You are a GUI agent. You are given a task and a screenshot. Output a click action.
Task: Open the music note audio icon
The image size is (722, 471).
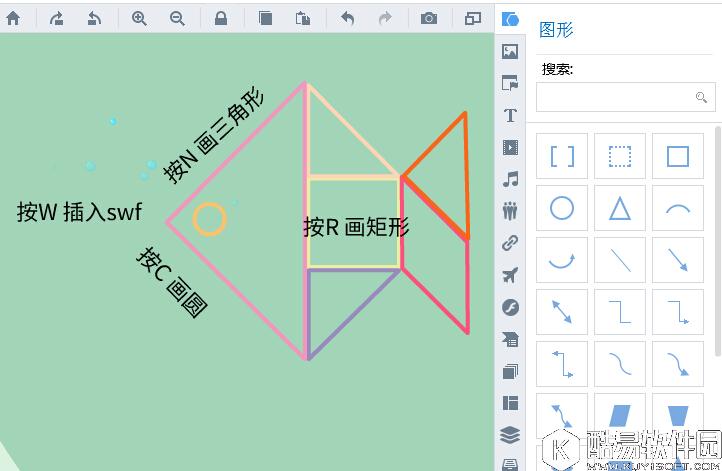coord(510,179)
